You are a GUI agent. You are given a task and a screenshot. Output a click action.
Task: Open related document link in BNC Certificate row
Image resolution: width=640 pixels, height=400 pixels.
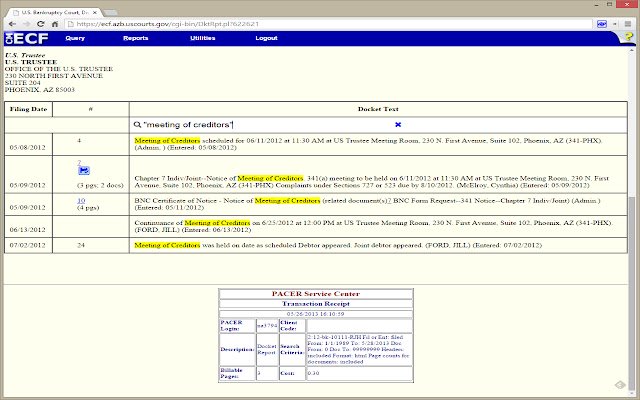tap(389, 200)
